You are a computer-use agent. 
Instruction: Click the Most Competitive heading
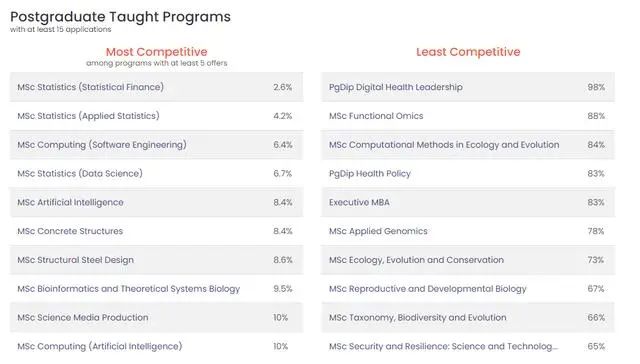157,52
